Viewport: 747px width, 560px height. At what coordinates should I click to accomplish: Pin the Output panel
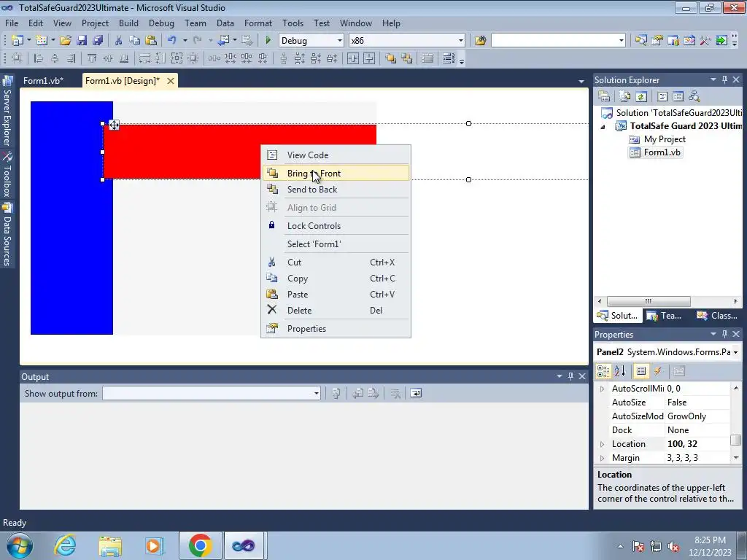pos(570,376)
